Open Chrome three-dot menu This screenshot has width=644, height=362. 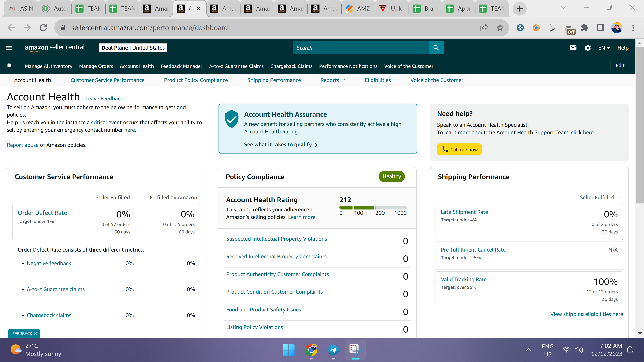(x=633, y=28)
